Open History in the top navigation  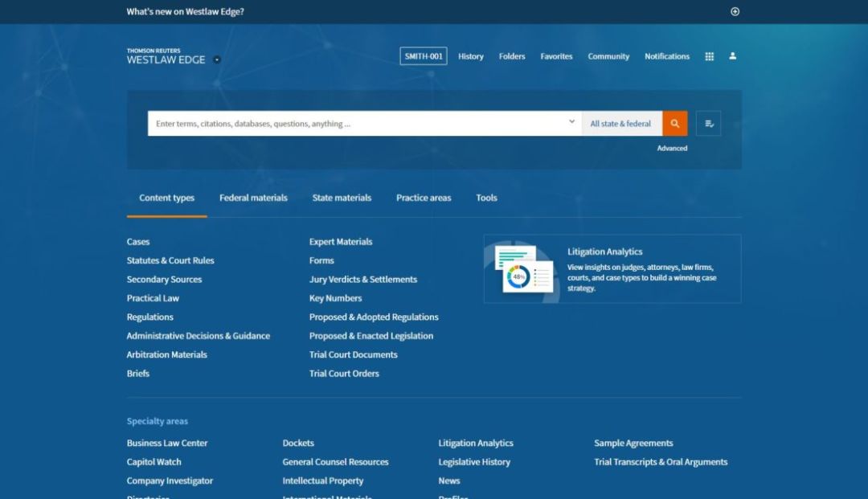(x=470, y=56)
